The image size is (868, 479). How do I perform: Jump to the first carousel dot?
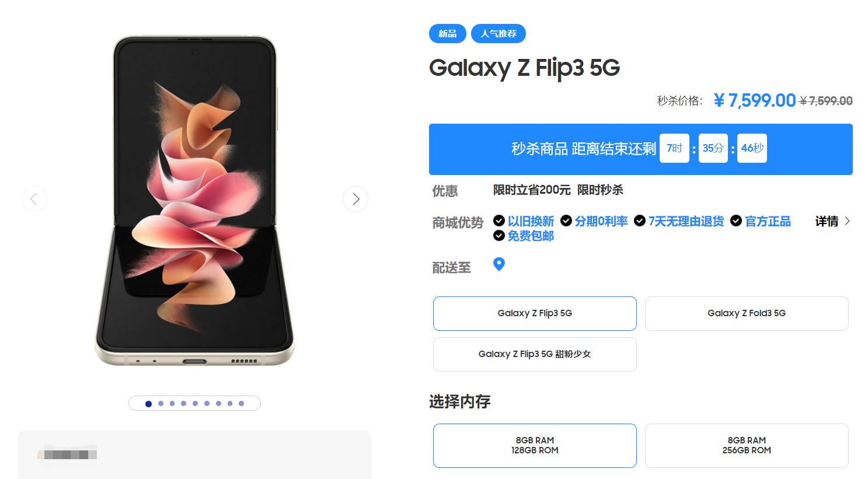tap(148, 404)
